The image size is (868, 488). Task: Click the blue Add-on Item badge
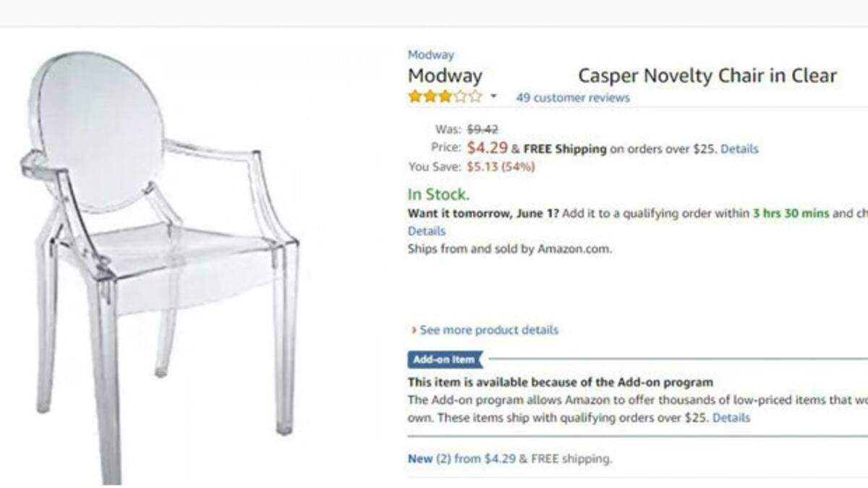(x=444, y=359)
